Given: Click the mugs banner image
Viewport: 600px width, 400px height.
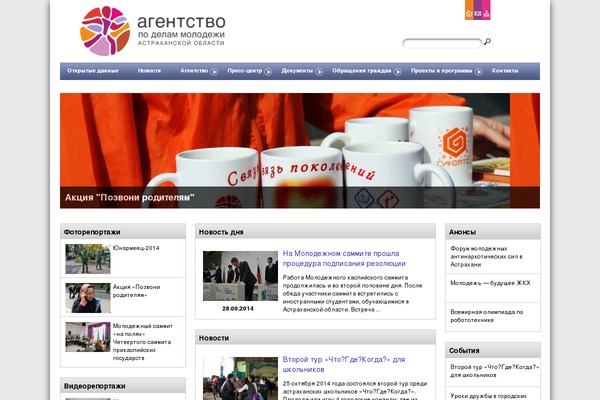Looking at the screenshot, I should click(x=300, y=150).
